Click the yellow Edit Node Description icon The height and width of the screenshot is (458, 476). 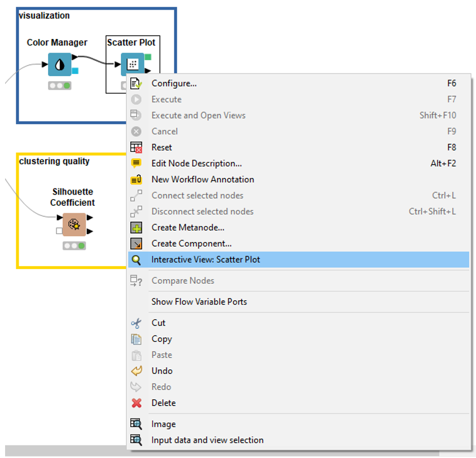point(136,163)
